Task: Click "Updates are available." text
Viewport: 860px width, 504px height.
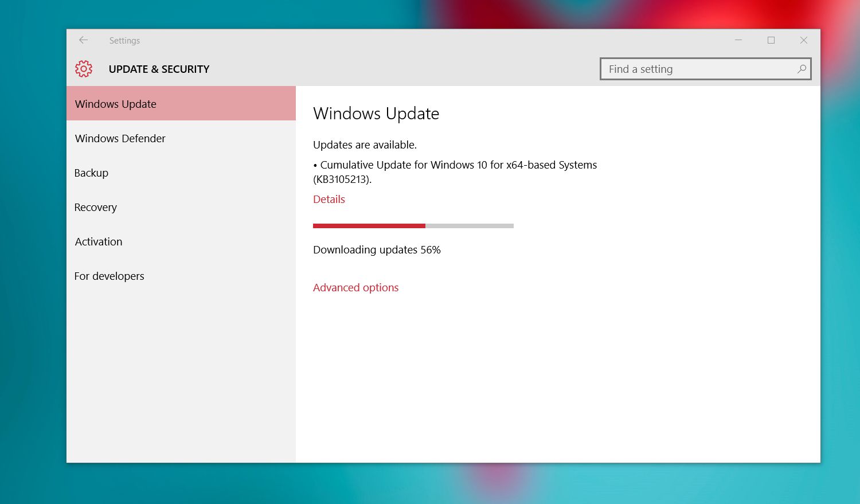Action: pos(365,145)
